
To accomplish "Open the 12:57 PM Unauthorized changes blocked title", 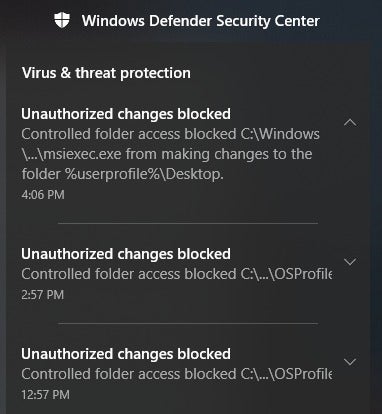I will (x=126, y=354).
